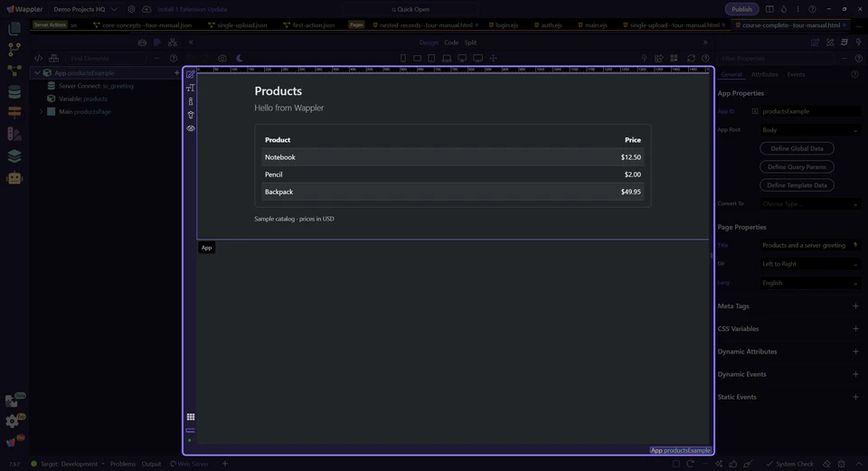Open project settings gear beside project name
Image resolution: width=868 pixels, height=471 pixels.
coord(131,9)
